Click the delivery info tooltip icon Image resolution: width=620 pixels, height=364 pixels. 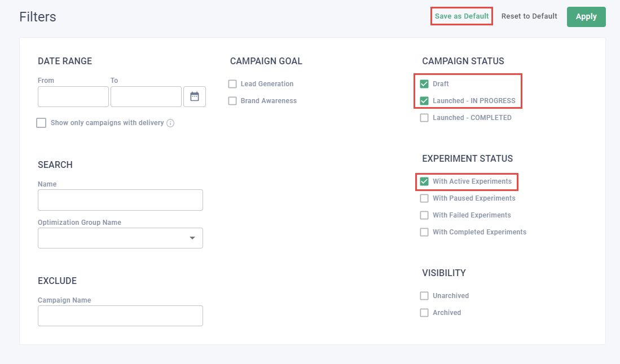tap(170, 123)
